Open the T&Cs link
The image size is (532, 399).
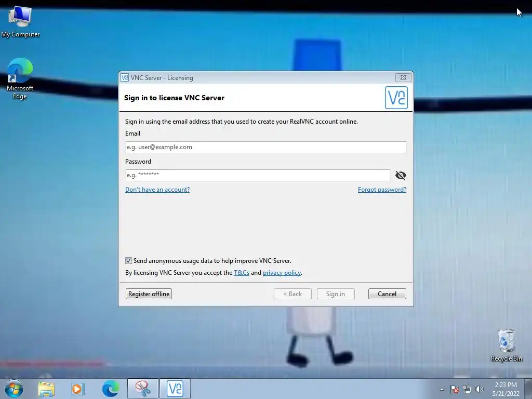[x=242, y=273]
